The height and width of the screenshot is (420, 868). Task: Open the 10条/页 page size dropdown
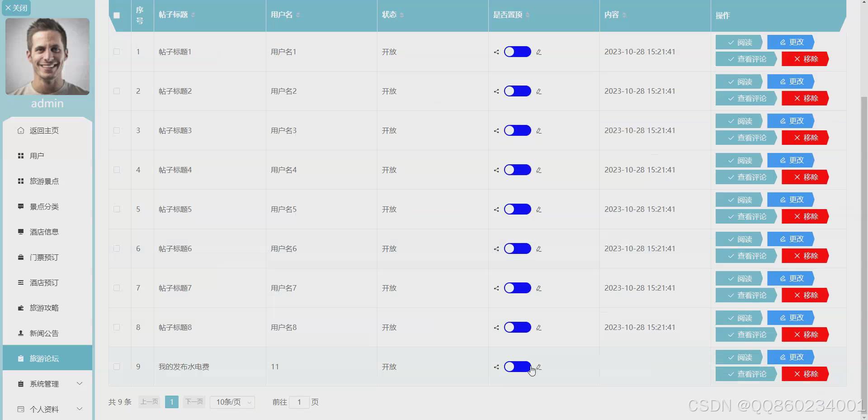pos(232,402)
